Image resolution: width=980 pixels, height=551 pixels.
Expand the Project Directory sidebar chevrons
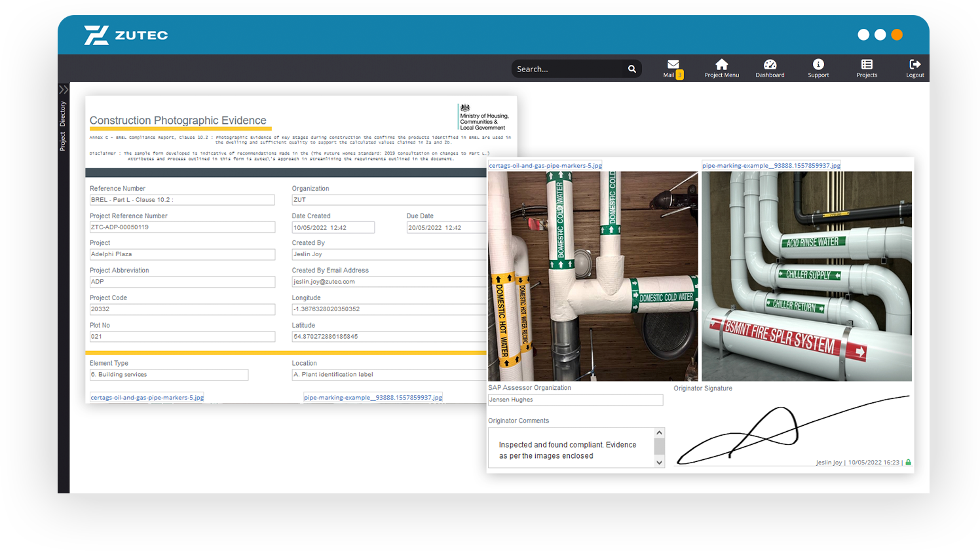(64, 90)
